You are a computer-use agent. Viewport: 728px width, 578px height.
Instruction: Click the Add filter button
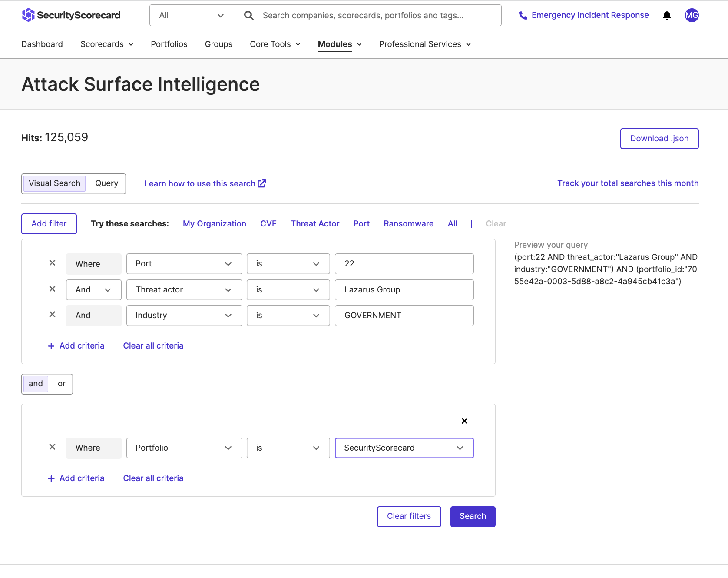pos(49,224)
